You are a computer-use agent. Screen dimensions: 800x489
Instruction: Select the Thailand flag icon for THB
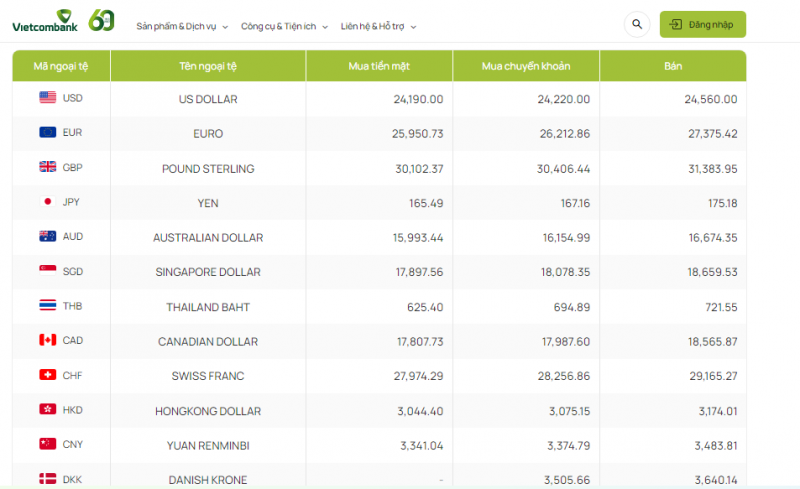47,305
